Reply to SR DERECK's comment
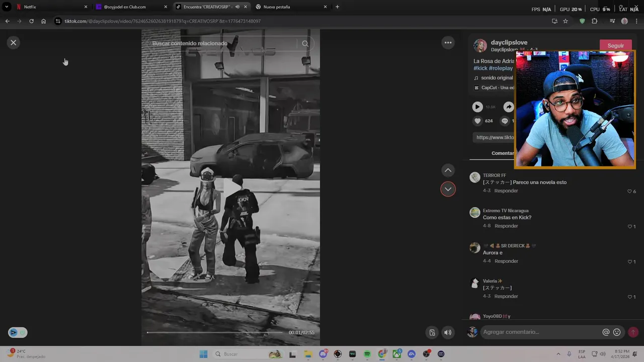Image resolution: width=644 pixels, height=362 pixels. click(506, 261)
